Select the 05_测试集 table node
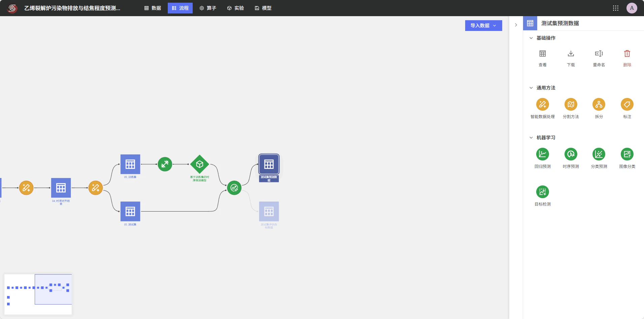Screen dimensions: 644x319 coord(130,211)
